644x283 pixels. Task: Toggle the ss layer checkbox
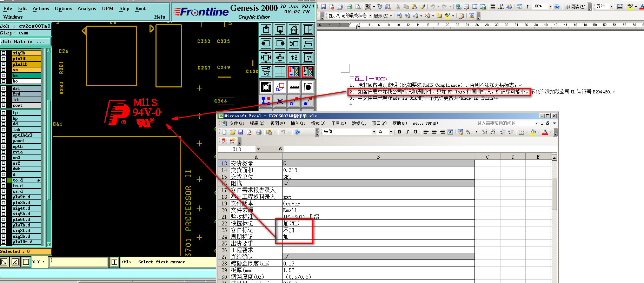4,70
